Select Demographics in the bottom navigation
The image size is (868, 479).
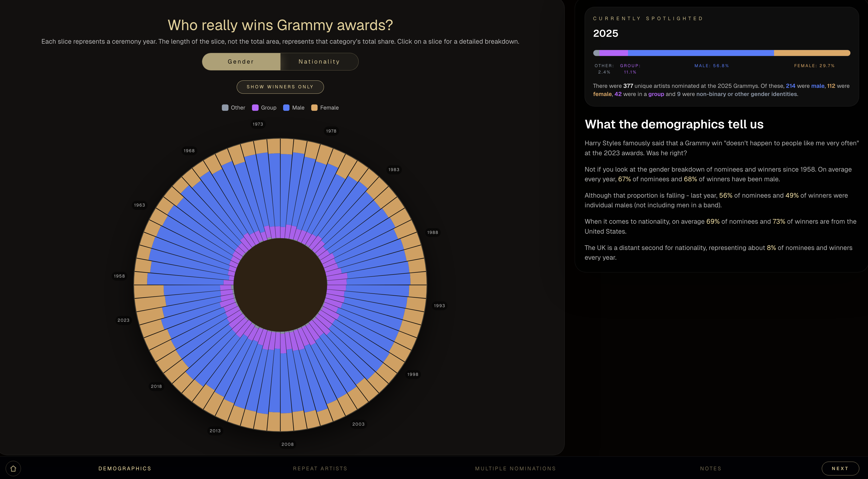click(125, 468)
